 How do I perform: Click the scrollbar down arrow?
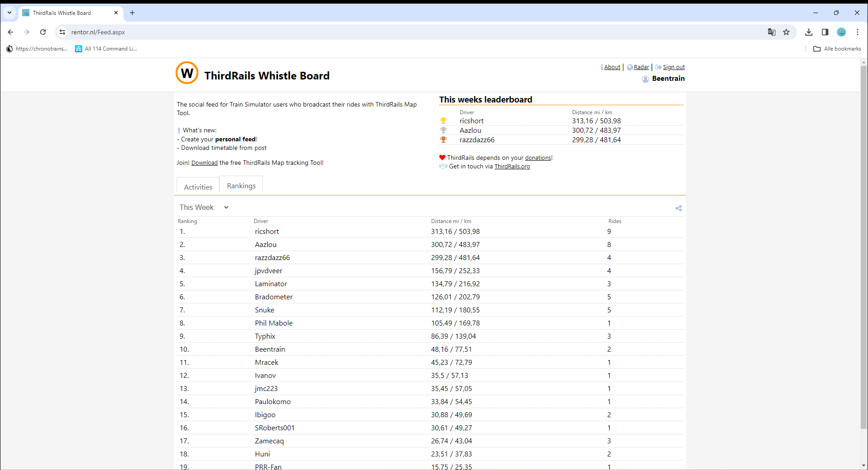click(863, 465)
